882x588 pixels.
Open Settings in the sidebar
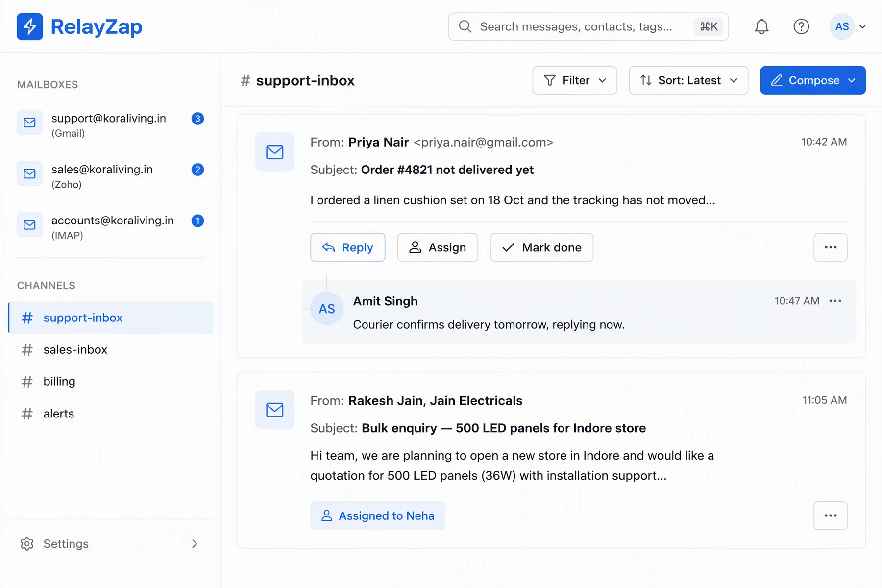111,544
